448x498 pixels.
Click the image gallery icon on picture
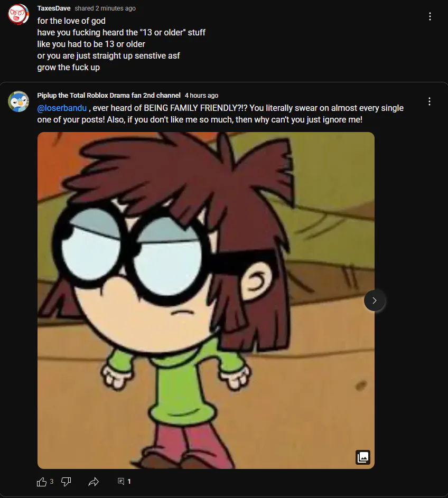coord(363,457)
